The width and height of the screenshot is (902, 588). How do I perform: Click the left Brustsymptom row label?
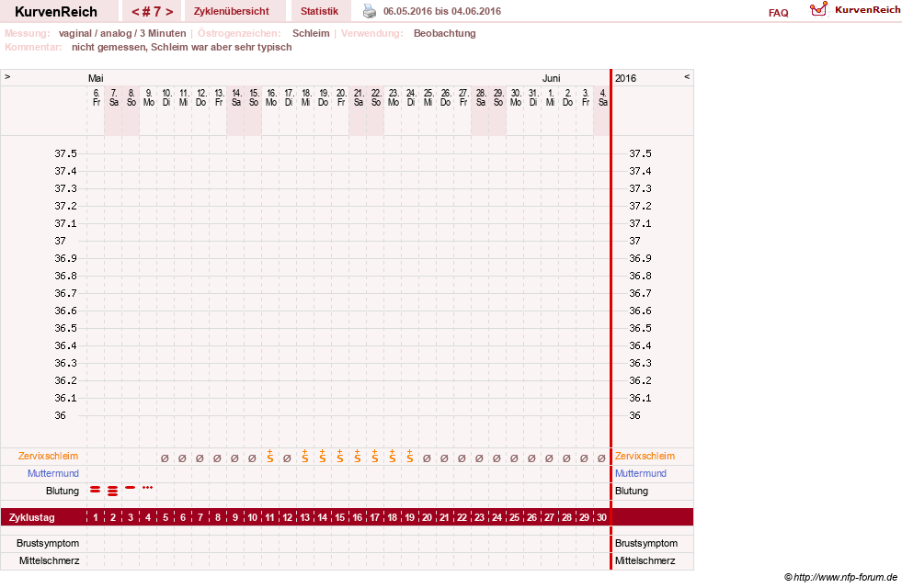pyautogui.click(x=48, y=543)
